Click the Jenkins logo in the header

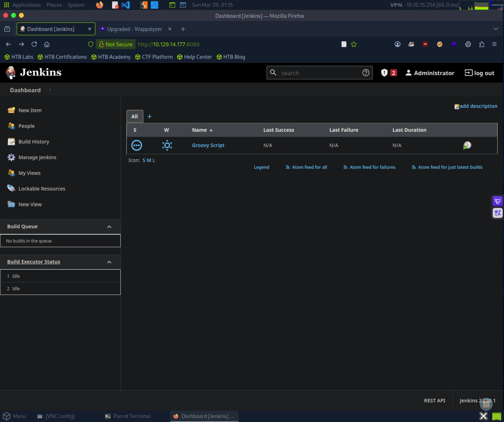tap(34, 72)
